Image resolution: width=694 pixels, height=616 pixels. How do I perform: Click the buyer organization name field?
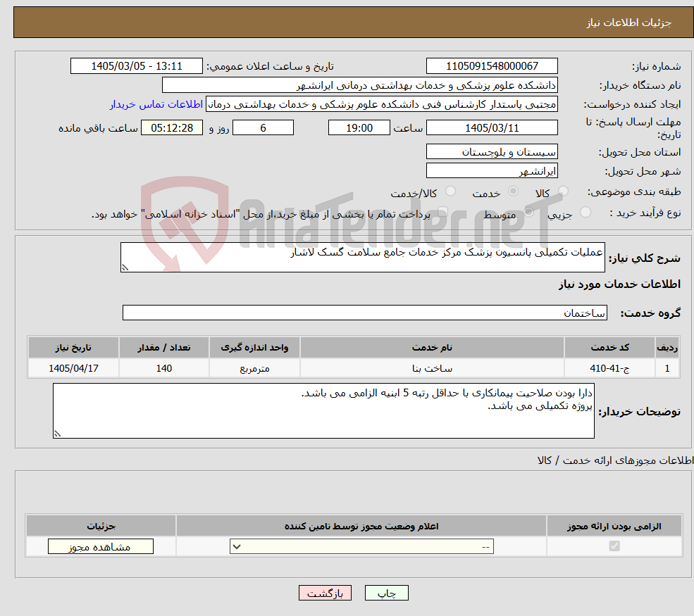coord(360,85)
